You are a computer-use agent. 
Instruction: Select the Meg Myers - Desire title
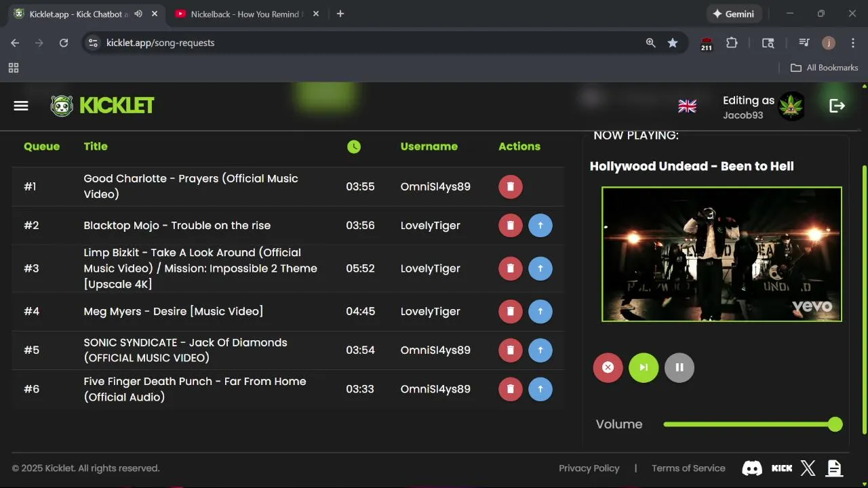(174, 312)
